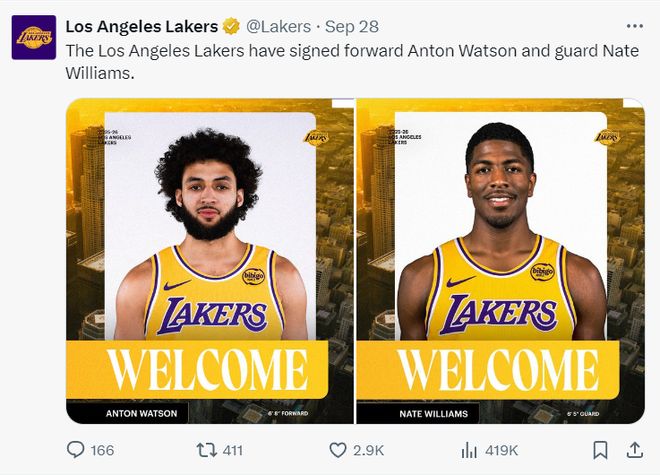Open the view analytics bar chart icon
Image resolution: width=660 pixels, height=475 pixels.
point(468,450)
